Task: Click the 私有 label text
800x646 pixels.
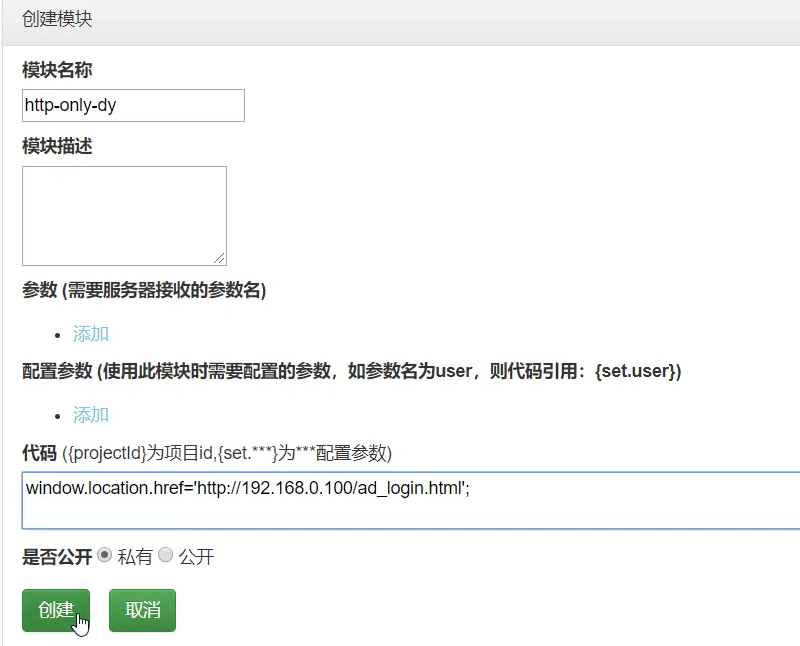Action: (135, 557)
